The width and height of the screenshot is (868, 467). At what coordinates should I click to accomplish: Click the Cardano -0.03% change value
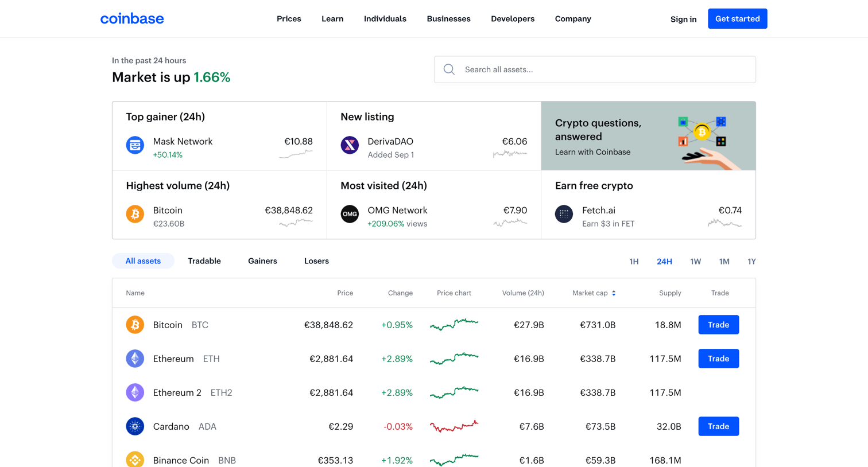coord(398,426)
